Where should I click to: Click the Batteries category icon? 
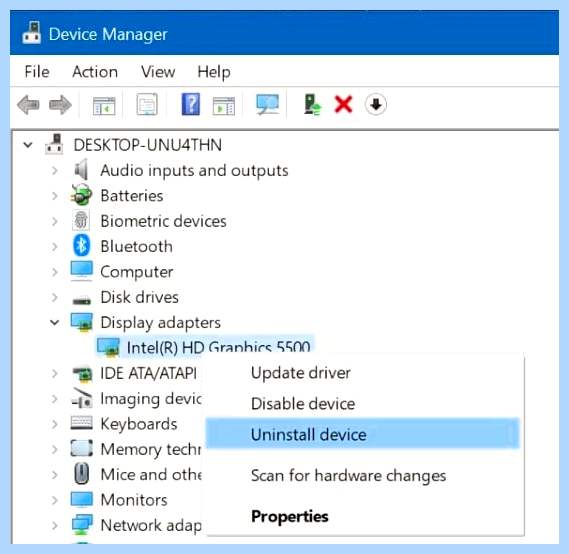point(81,194)
